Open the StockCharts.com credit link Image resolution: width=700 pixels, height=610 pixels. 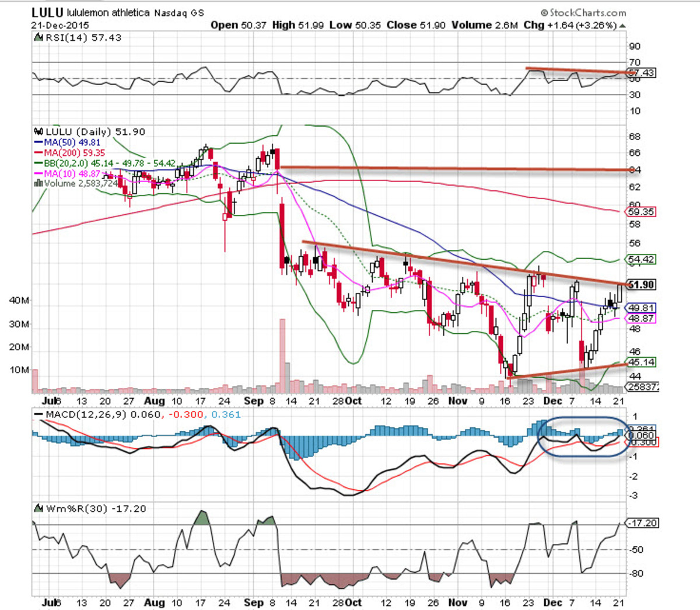(584, 12)
